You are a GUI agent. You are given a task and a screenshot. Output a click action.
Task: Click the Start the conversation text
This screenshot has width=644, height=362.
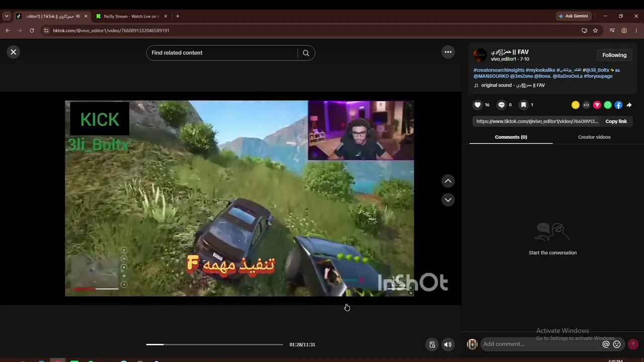[552, 253]
